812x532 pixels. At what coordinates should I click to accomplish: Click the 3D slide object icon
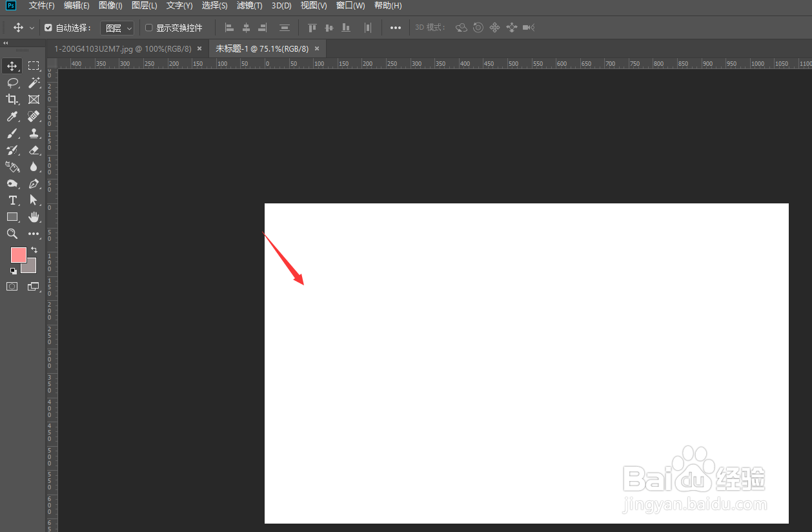[512, 28]
